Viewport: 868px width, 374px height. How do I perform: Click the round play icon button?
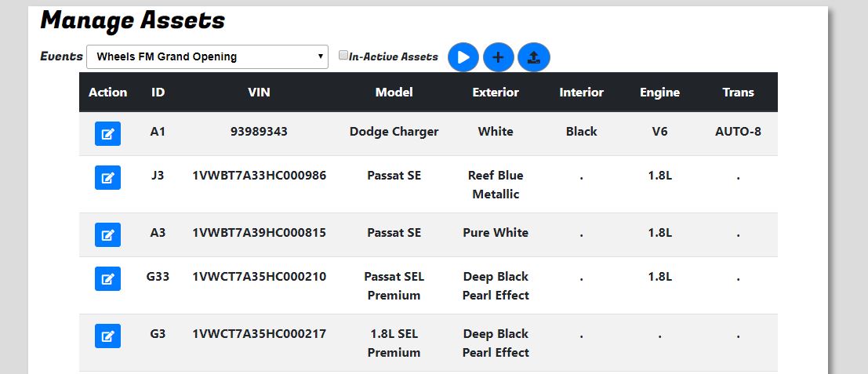click(463, 57)
